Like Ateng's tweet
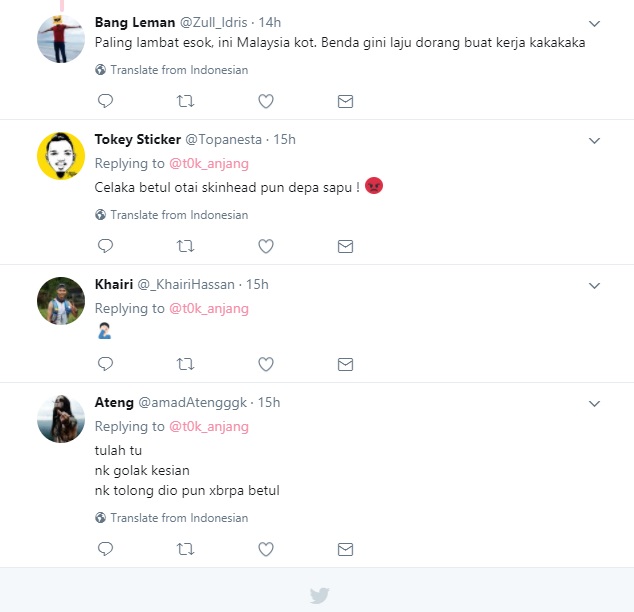This screenshot has width=634, height=612. click(x=266, y=549)
